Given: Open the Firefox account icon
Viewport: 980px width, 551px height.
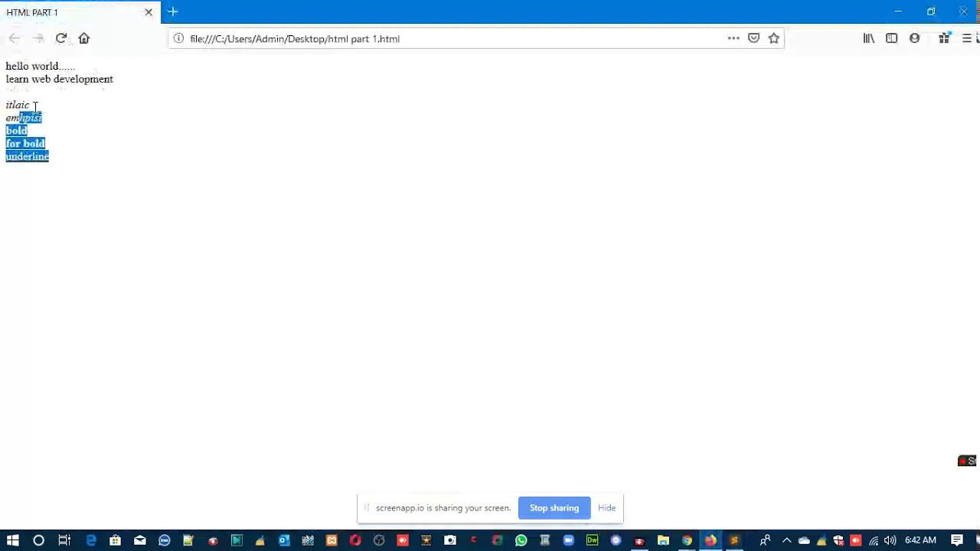Looking at the screenshot, I should (x=915, y=38).
